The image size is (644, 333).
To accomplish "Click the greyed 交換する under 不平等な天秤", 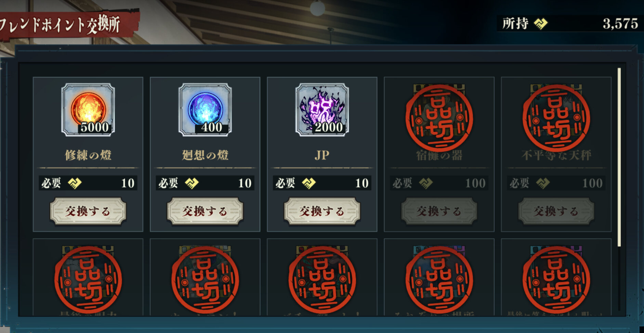I will point(556,211).
